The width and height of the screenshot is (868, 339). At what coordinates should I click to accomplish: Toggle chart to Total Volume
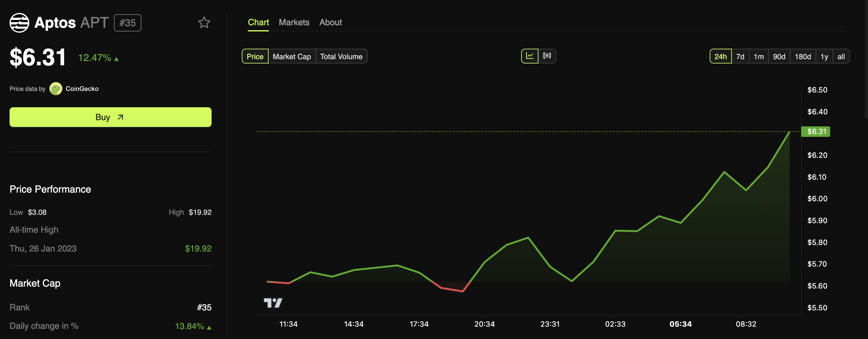(341, 56)
